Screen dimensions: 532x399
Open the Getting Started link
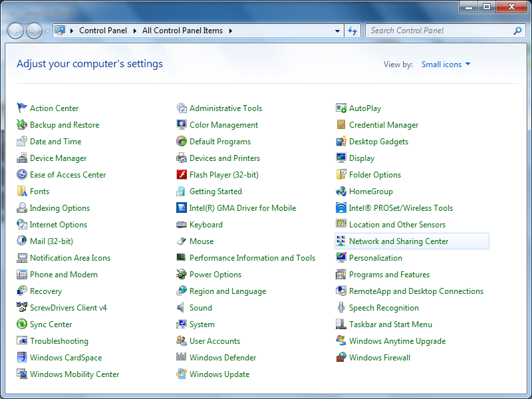coord(215,191)
